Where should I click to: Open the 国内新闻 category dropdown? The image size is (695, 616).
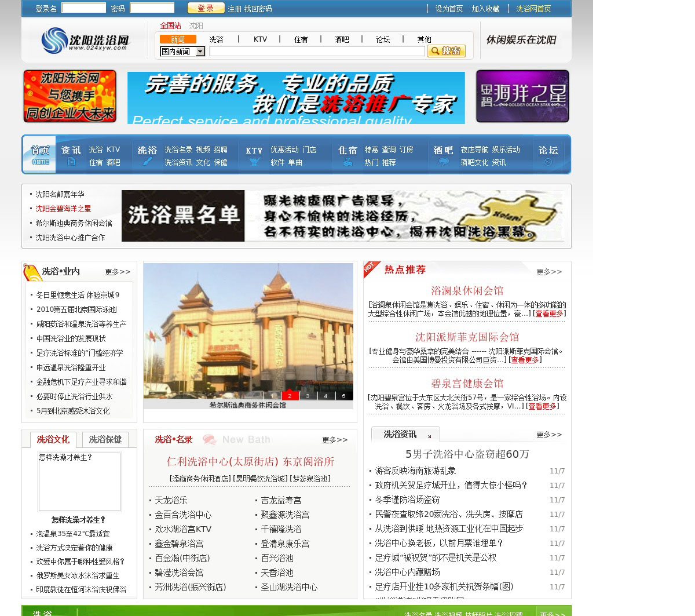[x=200, y=52]
